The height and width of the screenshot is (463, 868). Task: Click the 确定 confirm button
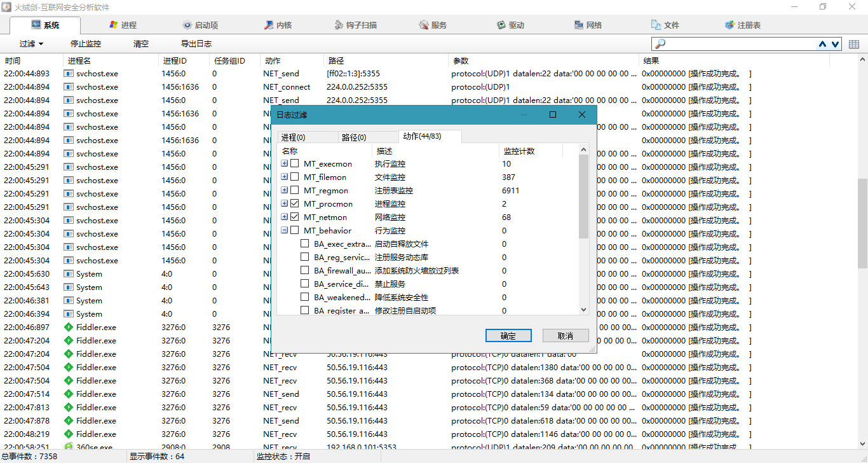[x=508, y=336]
